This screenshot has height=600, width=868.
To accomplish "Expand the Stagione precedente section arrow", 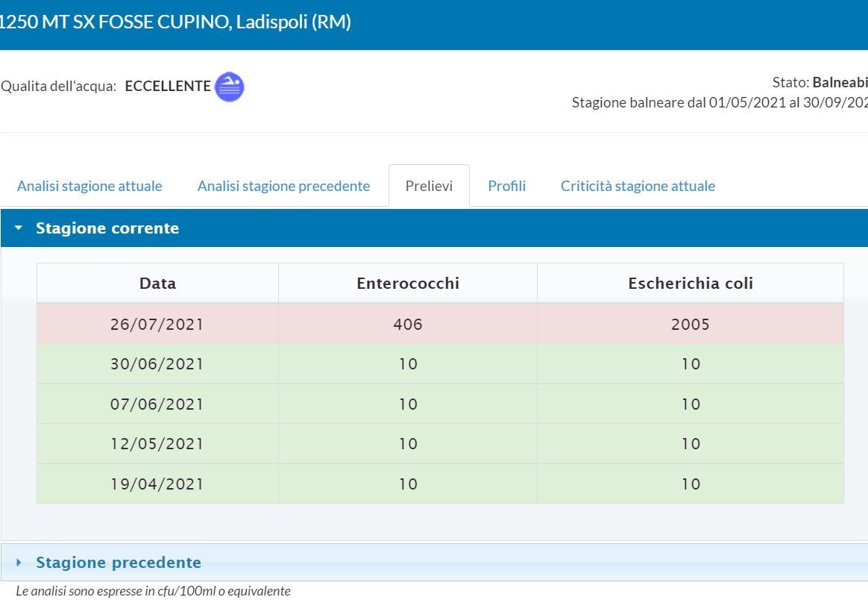I will pyautogui.click(x=19, y=563).
